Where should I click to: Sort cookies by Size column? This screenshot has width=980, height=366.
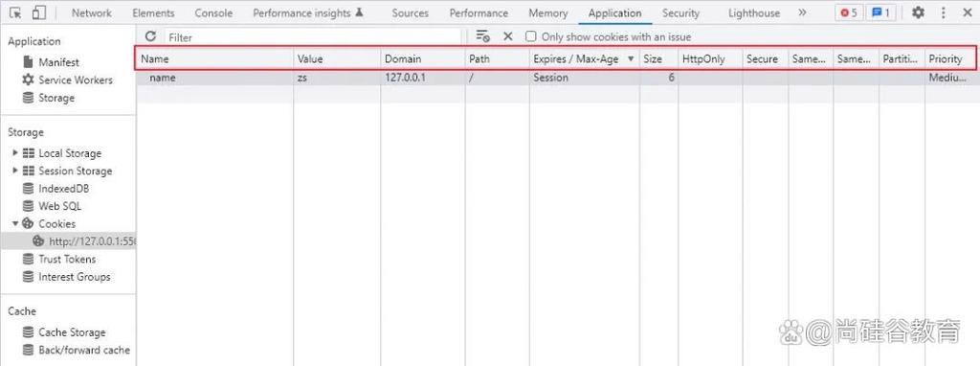click(658, 58)
